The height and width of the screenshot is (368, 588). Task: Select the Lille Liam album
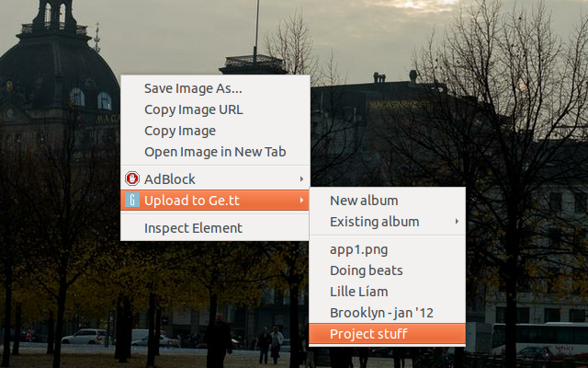tap(358, 292)
